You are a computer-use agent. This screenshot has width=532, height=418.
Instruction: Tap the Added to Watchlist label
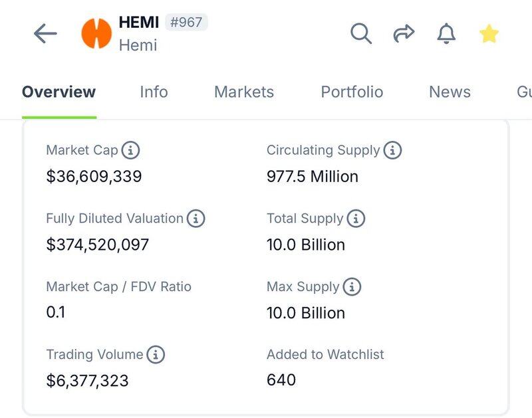pos(325,355)
